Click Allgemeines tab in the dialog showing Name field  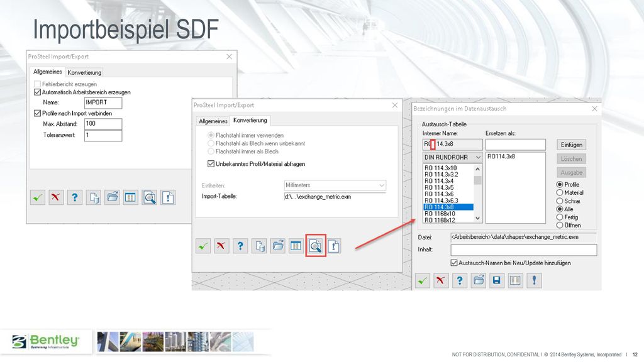point(48,72)
